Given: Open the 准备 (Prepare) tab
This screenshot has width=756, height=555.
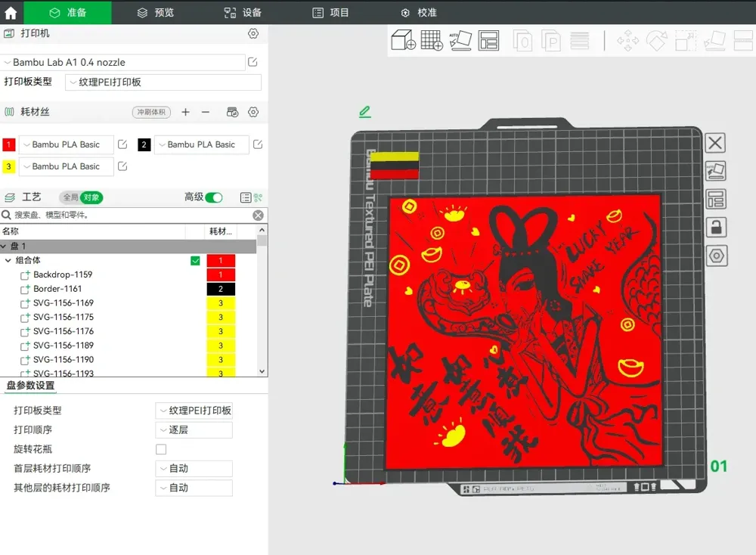Looking at the screenshot, I should click(x=67, y=13).
